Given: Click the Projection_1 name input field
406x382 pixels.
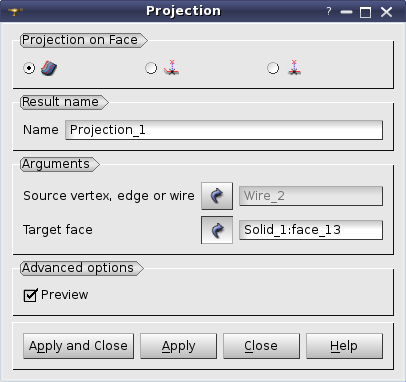Looking at the screenshot, I should [224, 130].
